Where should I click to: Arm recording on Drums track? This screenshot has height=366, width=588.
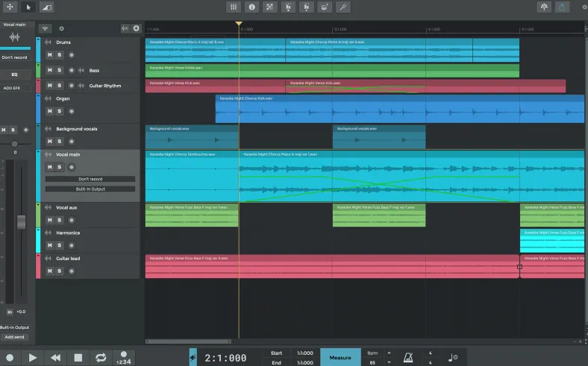(71, 54)
